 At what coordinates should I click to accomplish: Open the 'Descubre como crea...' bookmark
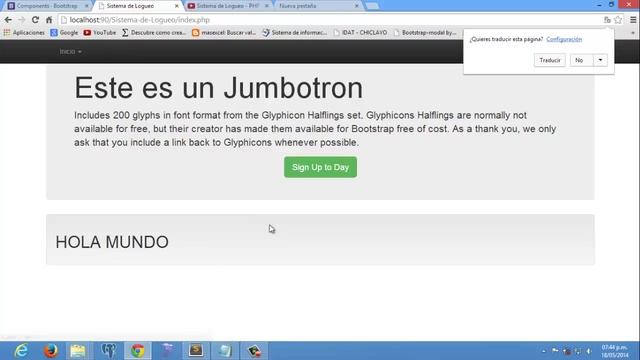(154, 32)
